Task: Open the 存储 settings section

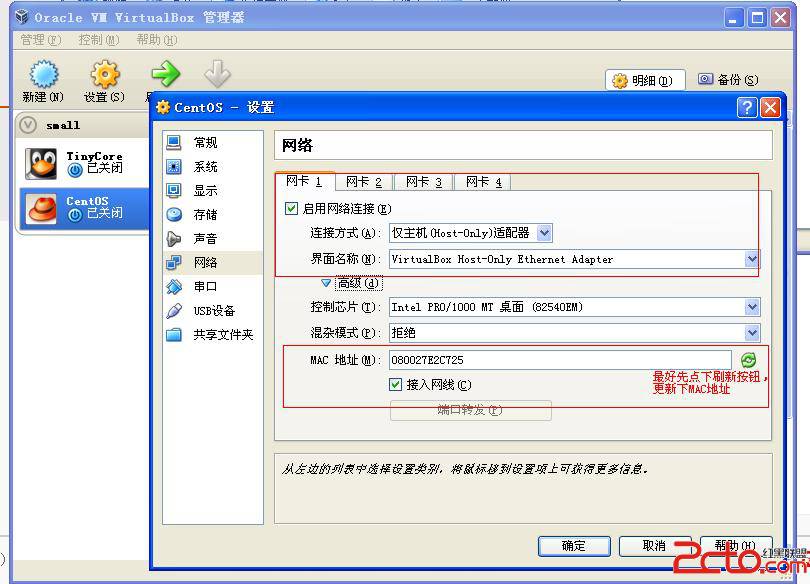Action: pyautogui.click(x=176, y=214)
